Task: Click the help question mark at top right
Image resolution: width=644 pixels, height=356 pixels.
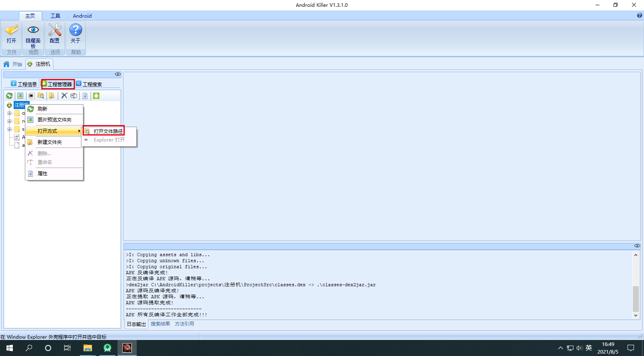Action: coord(639,16)
